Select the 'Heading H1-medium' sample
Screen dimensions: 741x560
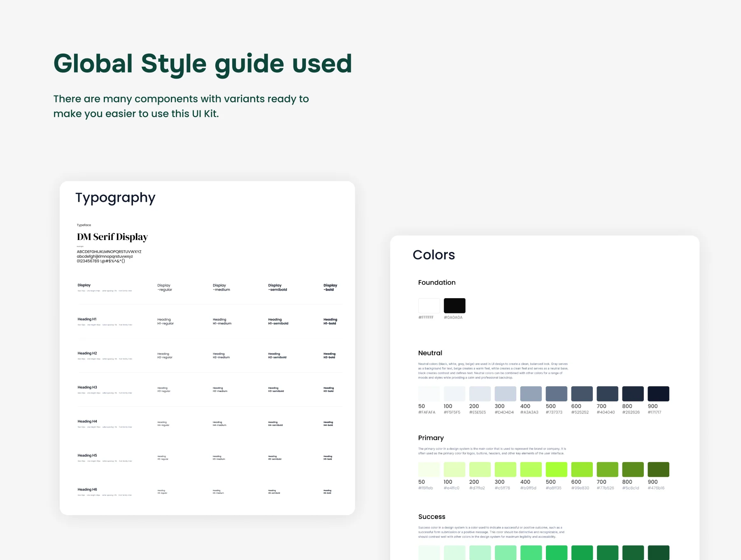click(222, 322)
